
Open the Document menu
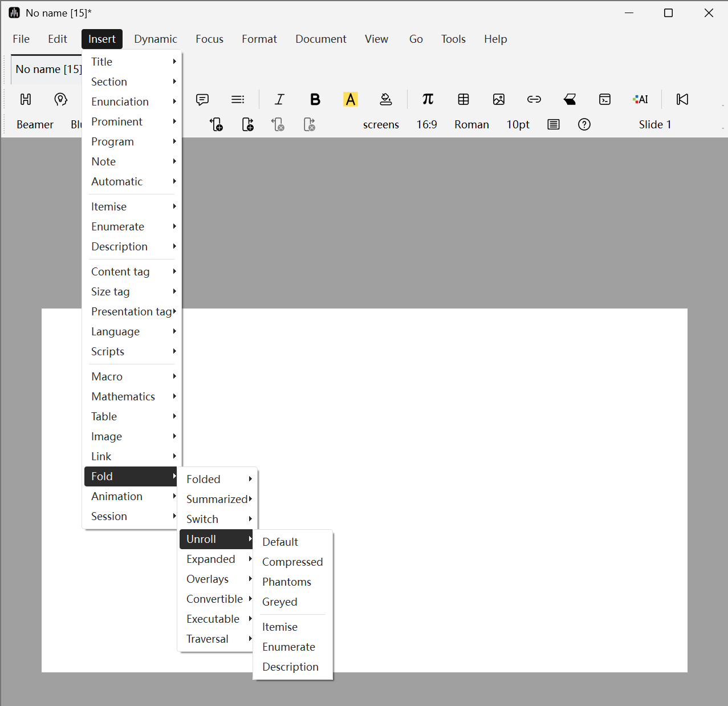click(320, 39)
